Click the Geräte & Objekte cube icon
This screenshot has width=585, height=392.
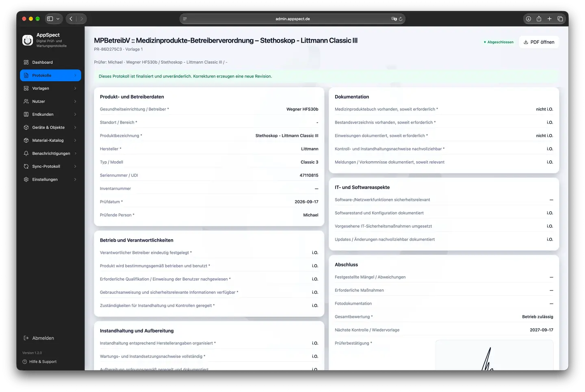(26, 128)
